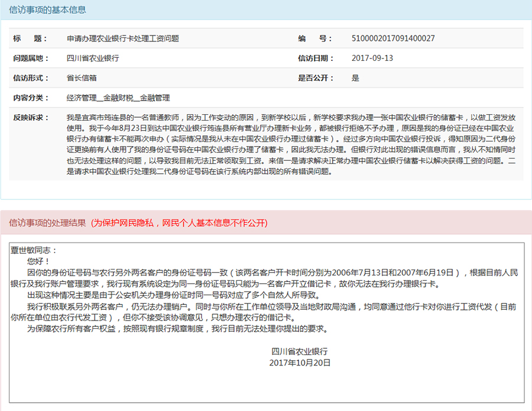Click the paragraph starting 我行积极联系另外两名客户
This screenshot has width=532, height=411.
[x=264, y=312]
